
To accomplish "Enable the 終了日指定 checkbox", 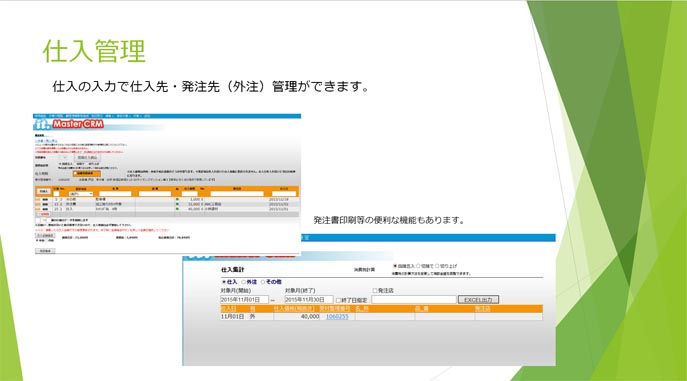I will (338, 300).
